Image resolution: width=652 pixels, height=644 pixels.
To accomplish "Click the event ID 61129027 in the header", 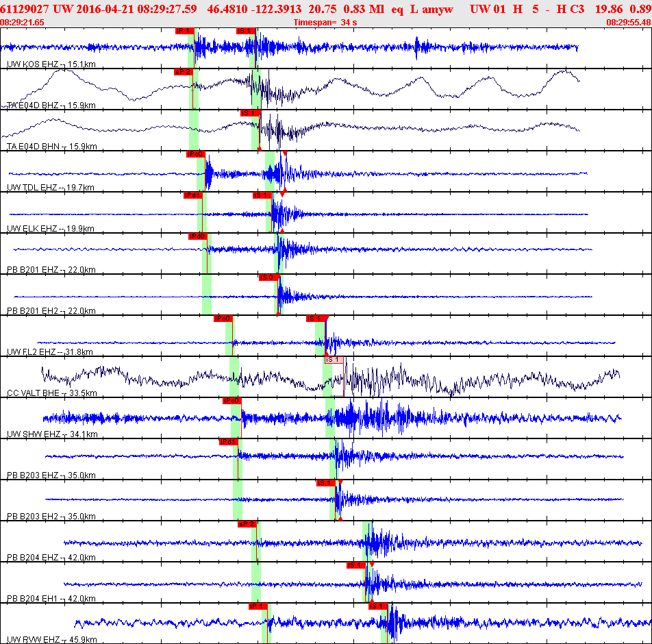I will 25,9.
